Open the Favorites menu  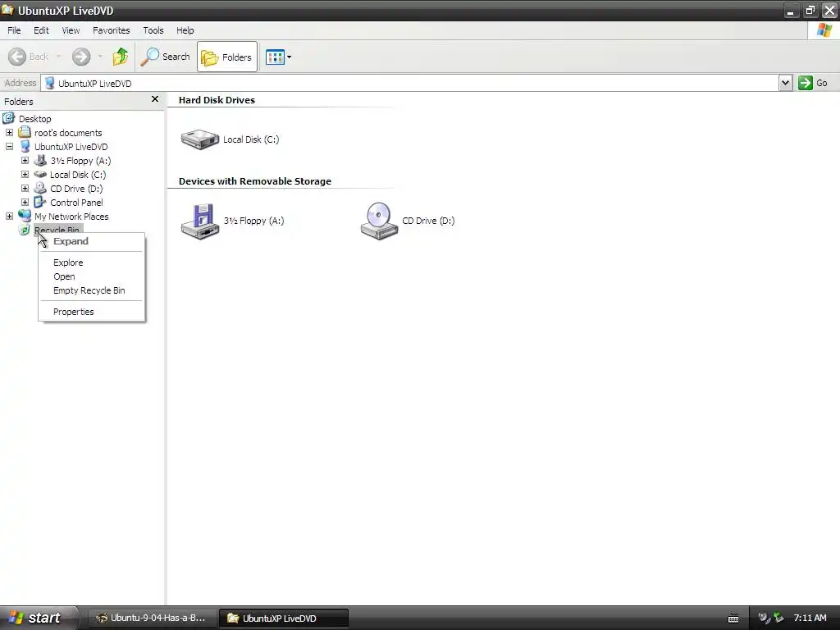pos(111,30)
